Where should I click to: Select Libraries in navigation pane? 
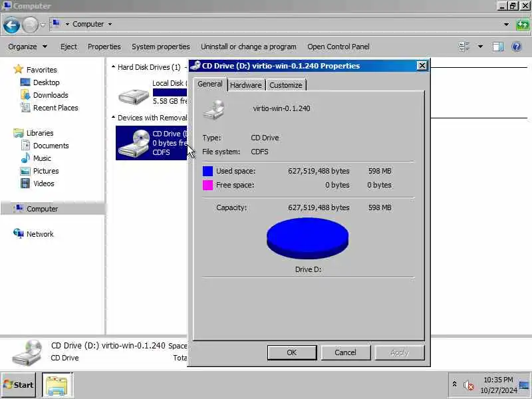pyautogui.click(x=40, y=133)
